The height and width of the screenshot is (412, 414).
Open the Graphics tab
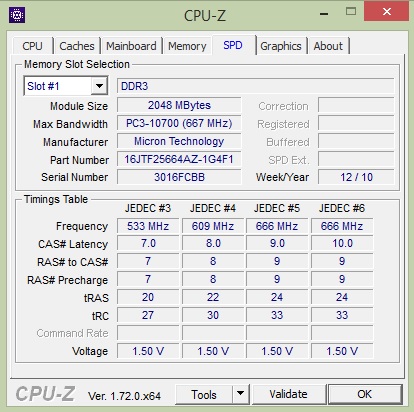[x=281, y=46]
